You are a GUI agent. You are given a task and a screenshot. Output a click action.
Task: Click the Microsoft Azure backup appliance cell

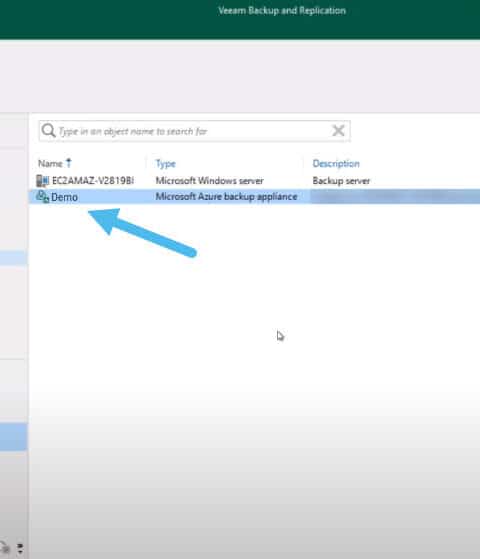pyautogui.click(x=226, y=196)
